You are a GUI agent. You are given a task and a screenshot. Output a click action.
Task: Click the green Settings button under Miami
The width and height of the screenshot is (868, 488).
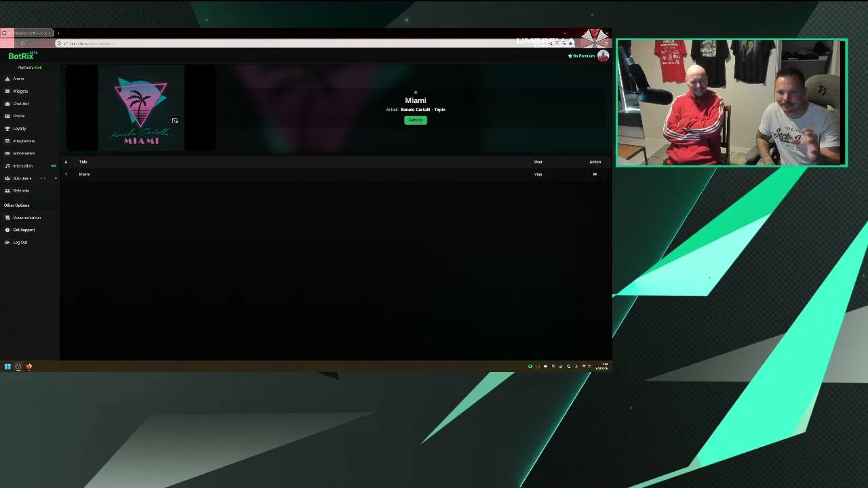416,120
